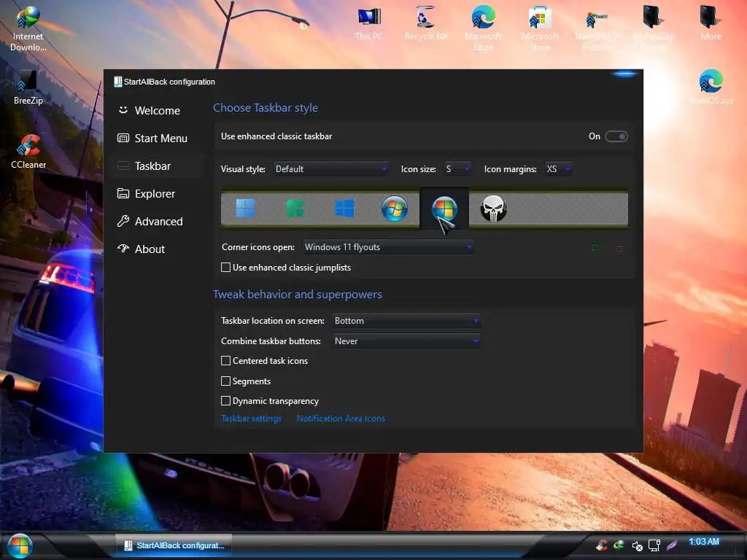Switch to the Explorer section

tap(158, 194)
